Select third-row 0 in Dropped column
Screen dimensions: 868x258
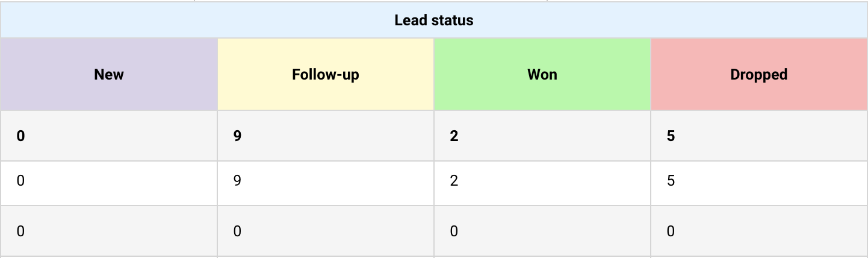pyautogui.click(x=671, y=231)
